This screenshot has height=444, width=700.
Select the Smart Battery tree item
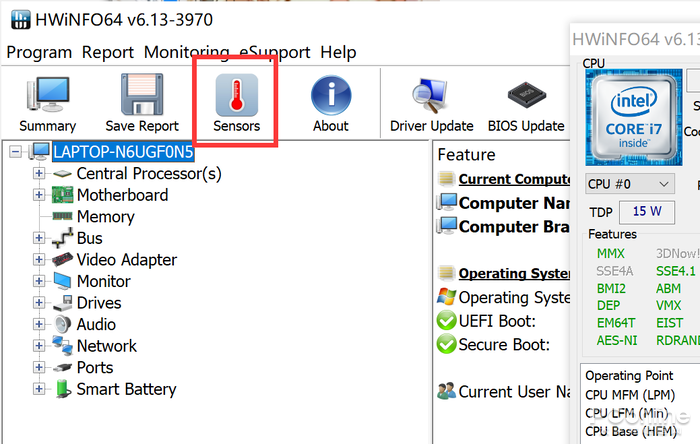tap(126, 389)
